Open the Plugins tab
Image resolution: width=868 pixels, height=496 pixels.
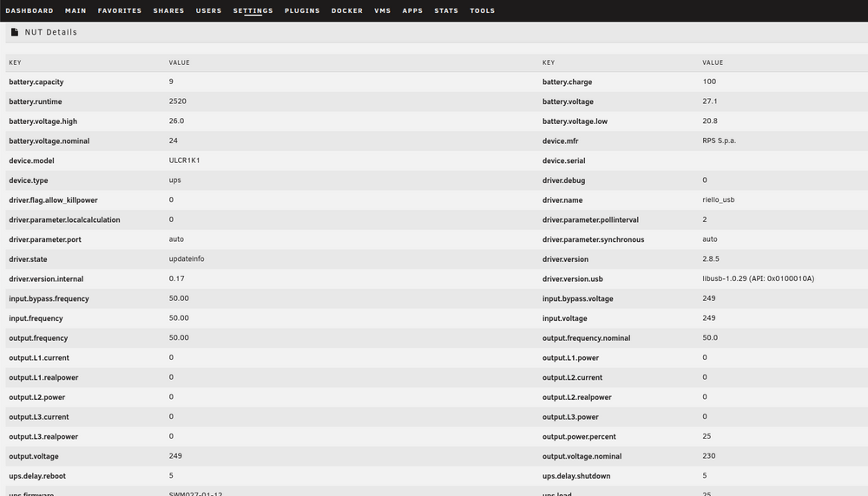click(302, 10)
